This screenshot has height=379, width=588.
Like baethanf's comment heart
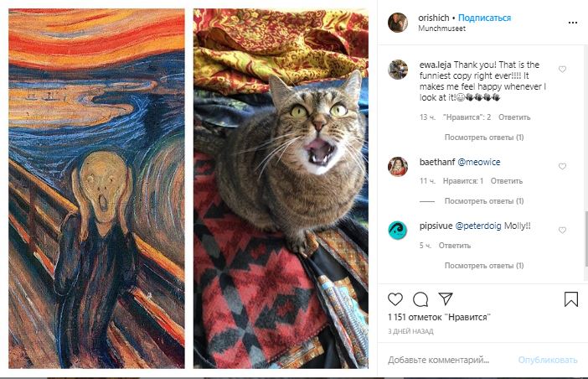click(562, 166)
